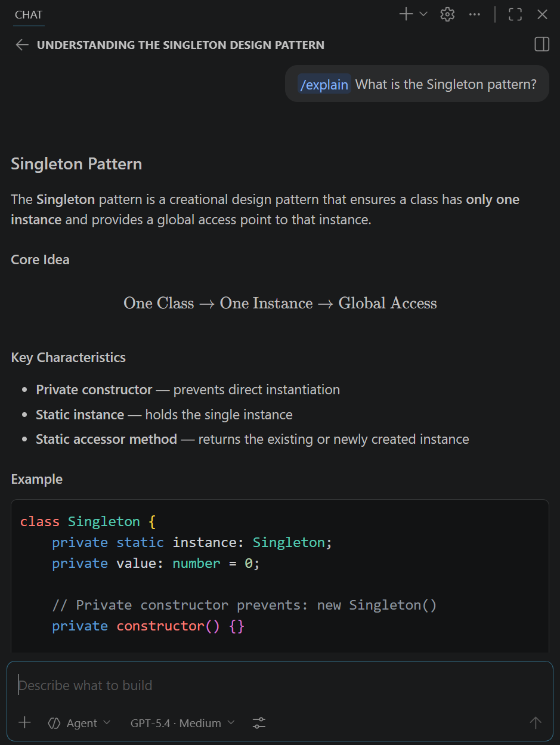Click the Understanding the Singleton Design Pattern title
Screen dimensions: 560x745
pos(181,44)
